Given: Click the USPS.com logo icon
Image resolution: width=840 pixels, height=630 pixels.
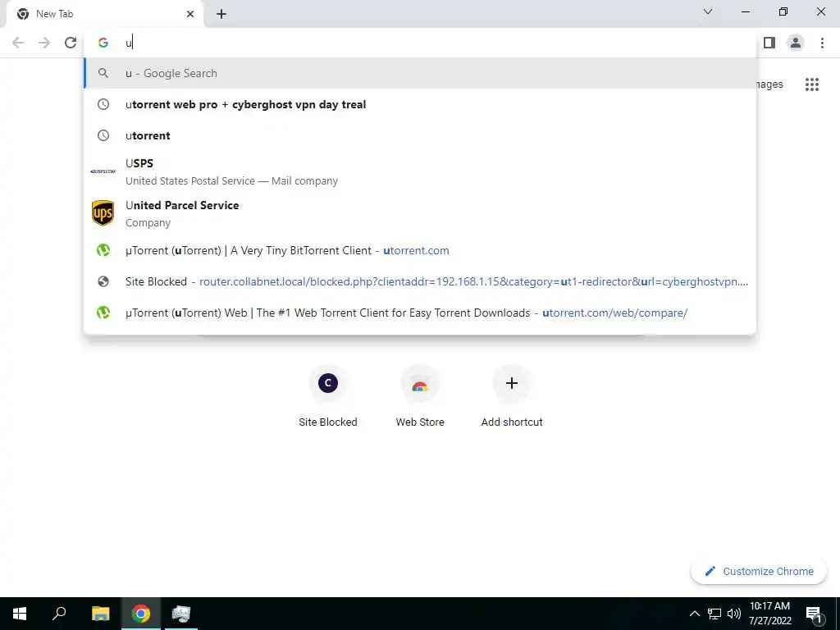Looking at the screenshot, I should (x=103, y=171).
